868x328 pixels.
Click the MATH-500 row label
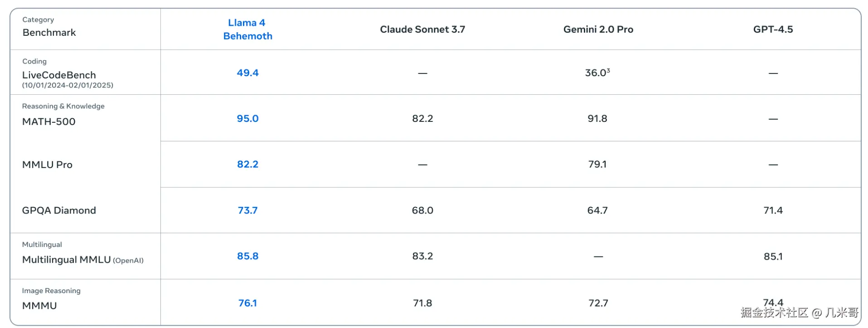coord(49,121)
